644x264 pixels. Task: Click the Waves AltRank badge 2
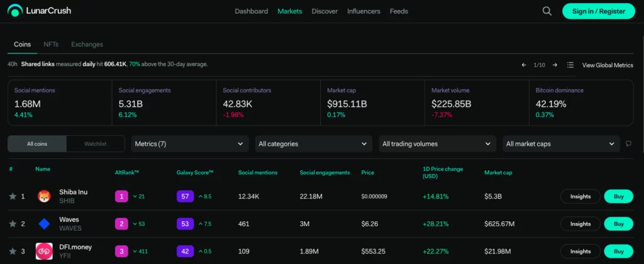tap(121, 224)
